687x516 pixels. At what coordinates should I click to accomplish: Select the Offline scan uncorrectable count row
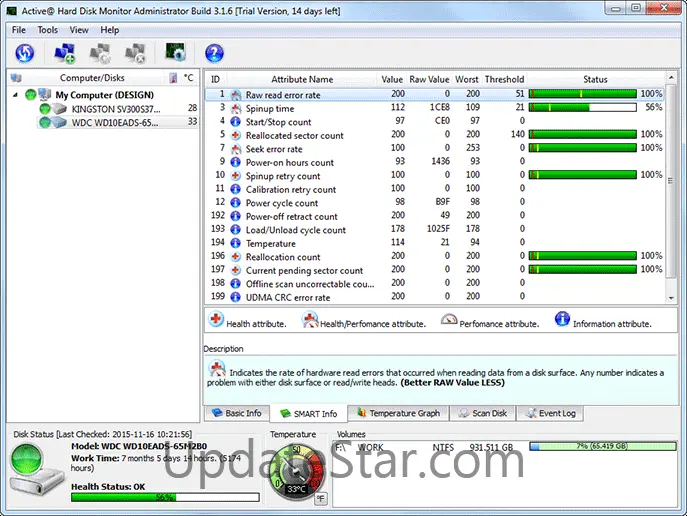click(x=435, y=283)
